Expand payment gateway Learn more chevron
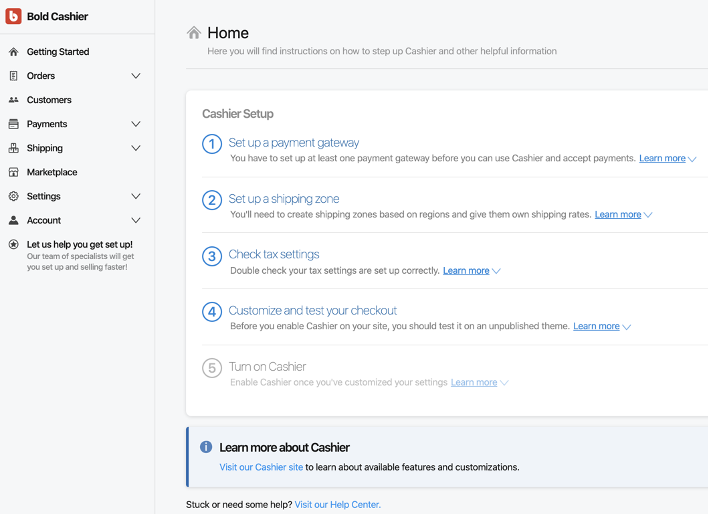This screenshot has width=708, height=514. [692, 159]
